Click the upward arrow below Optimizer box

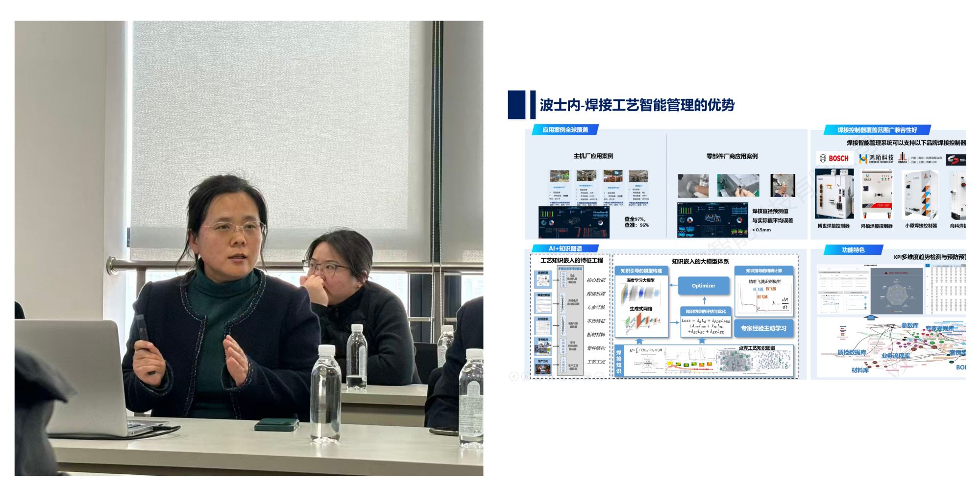tap(704, 300)
